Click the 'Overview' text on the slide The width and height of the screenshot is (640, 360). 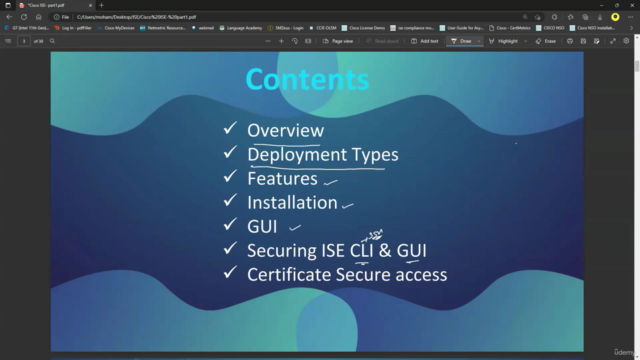pyautogui.click(x=286, y=131)
